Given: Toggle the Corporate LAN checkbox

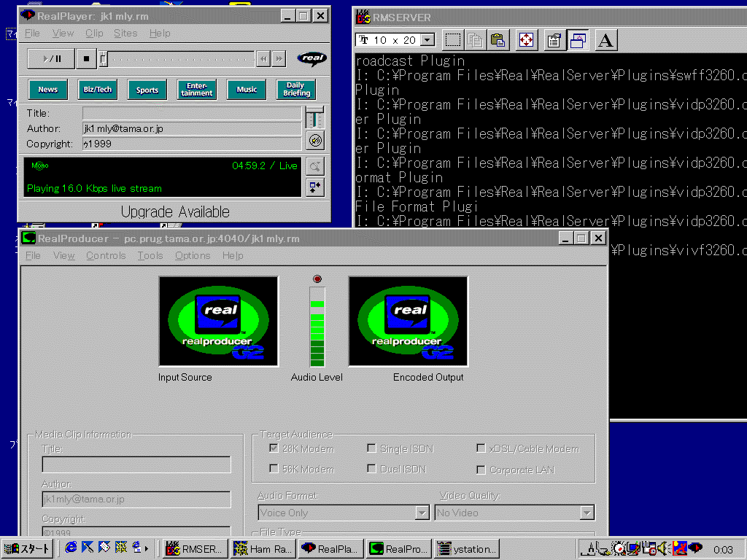Looking at the screenshot, I should pos(481,470).
